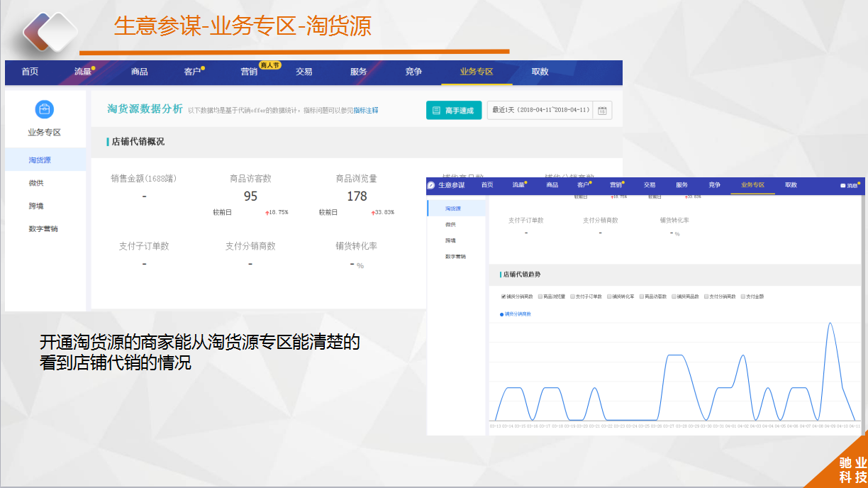Select 业务专区 tab in large window
Image resolution: width=868 pixels, height=488 pixels.
pyautogui.click(x=477, y=72)
